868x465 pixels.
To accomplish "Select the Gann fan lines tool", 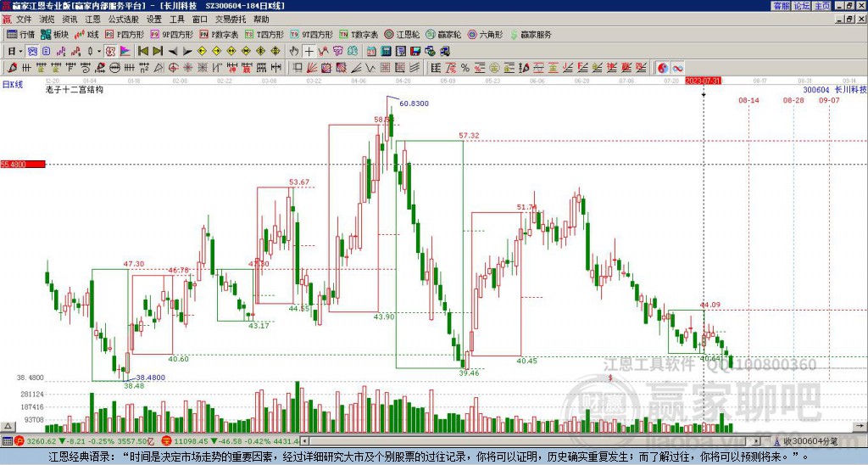I will pyautogui.click(x=312, y=68).
